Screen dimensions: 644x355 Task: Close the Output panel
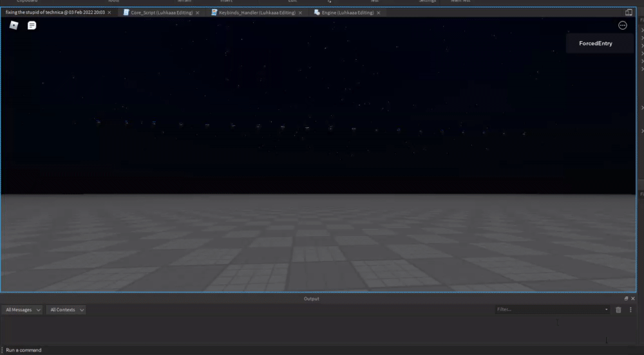pyautogui.click(x=633, y=298)
